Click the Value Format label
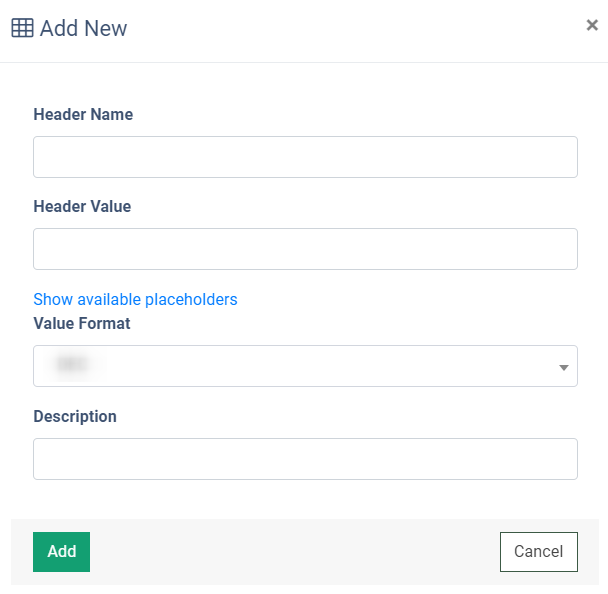This screenshot has height=594, width=608. 82,323
